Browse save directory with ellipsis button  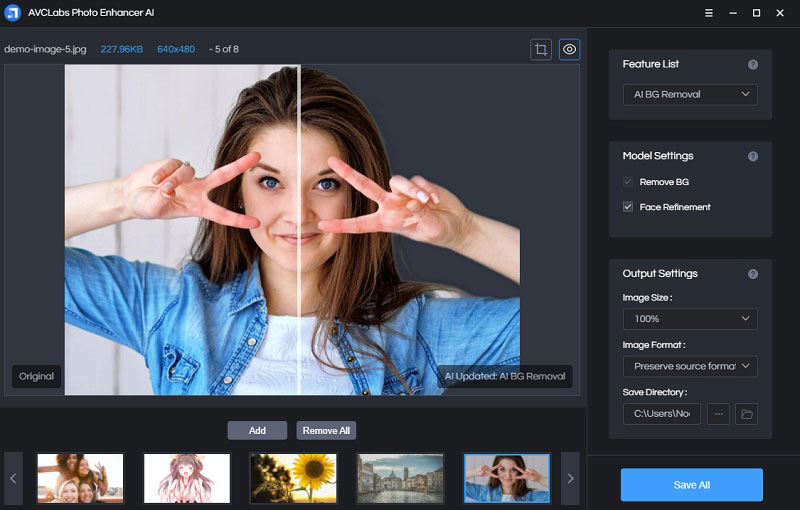click(x=718, y=414)
